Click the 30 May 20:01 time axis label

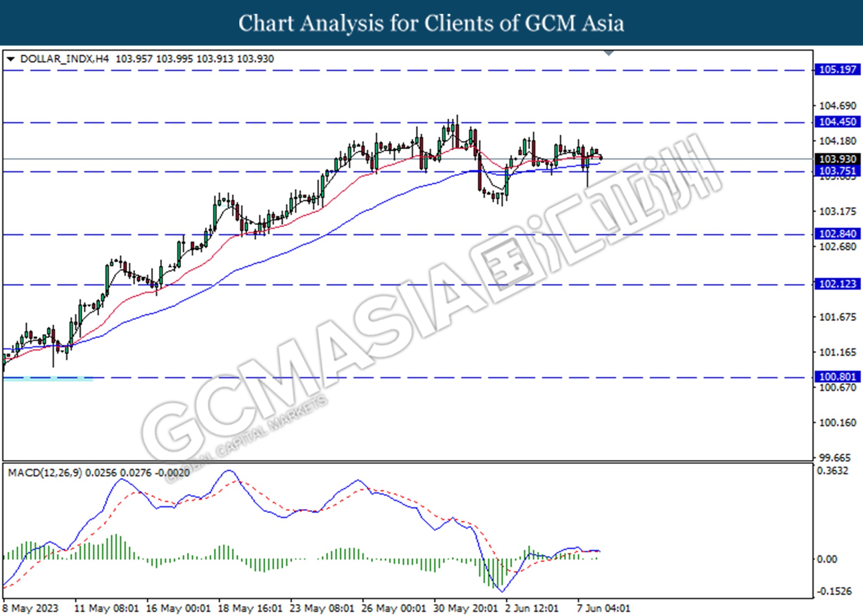[x=466, y=608]
